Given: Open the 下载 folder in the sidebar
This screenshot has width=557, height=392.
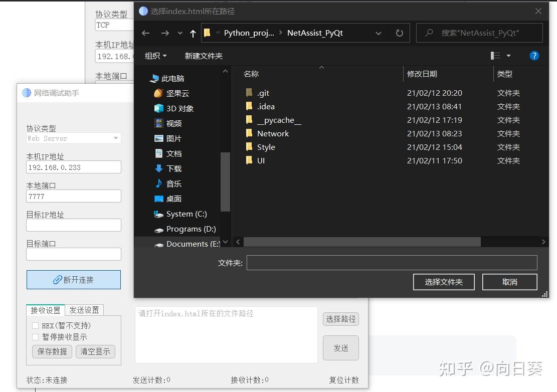Looking at the screenshot, I should pos(174,168).
